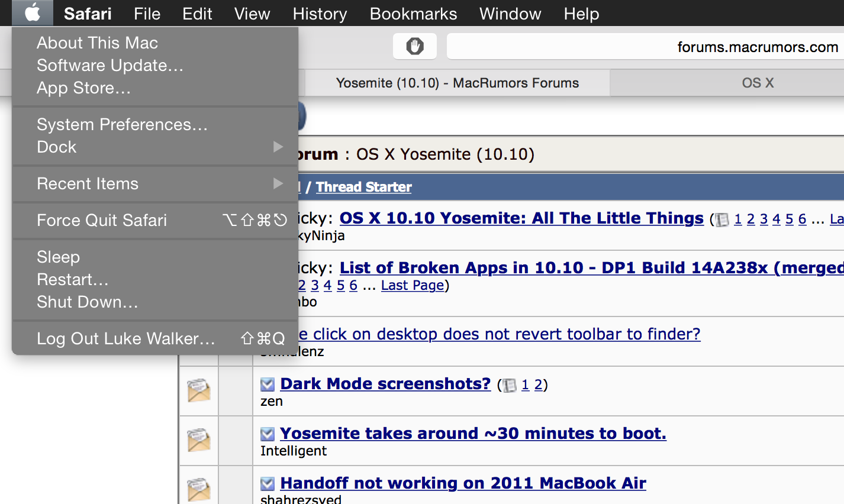
Task: Open the File menu
Action: point(147,13)
